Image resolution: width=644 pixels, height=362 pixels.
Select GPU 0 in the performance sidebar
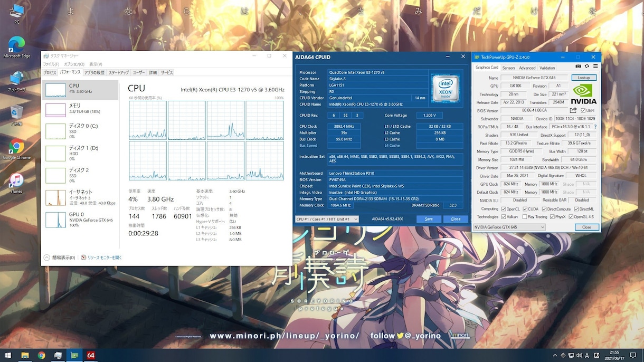[x=80, y=220]
